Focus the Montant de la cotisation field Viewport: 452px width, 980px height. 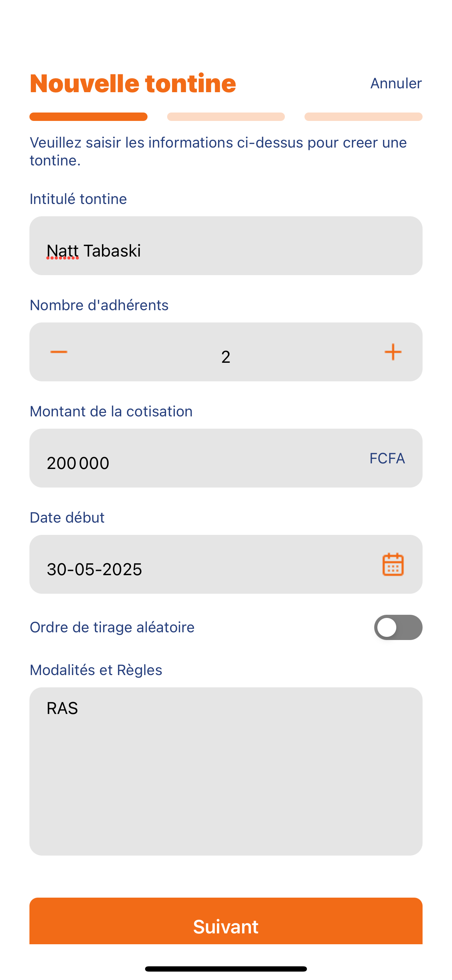click(x=226, y=458)
